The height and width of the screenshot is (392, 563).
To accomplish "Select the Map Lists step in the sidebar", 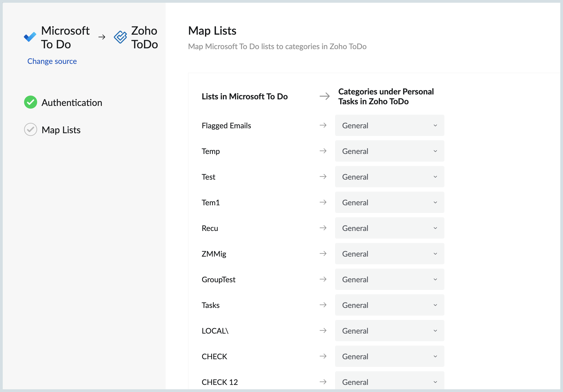I will [x=61, y=130].
